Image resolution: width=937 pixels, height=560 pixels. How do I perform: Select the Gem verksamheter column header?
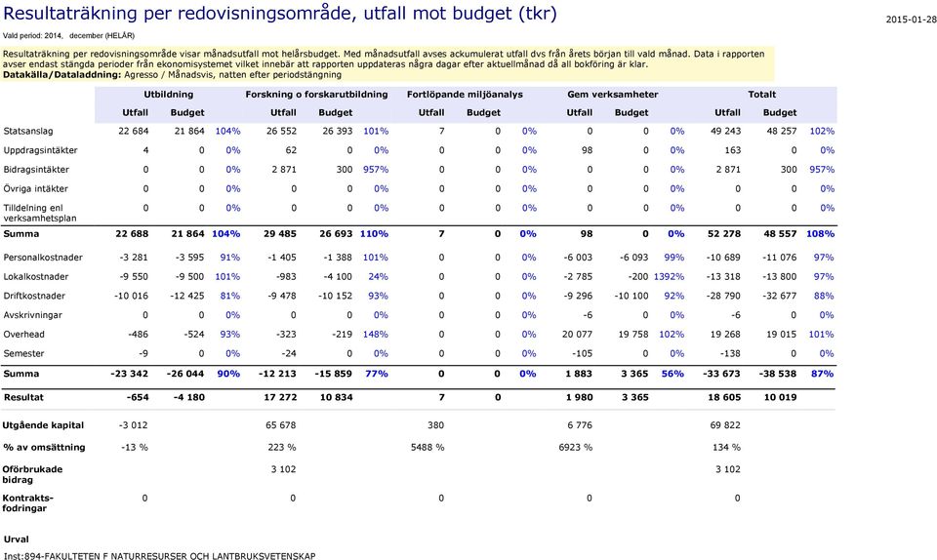pos(613,95)
